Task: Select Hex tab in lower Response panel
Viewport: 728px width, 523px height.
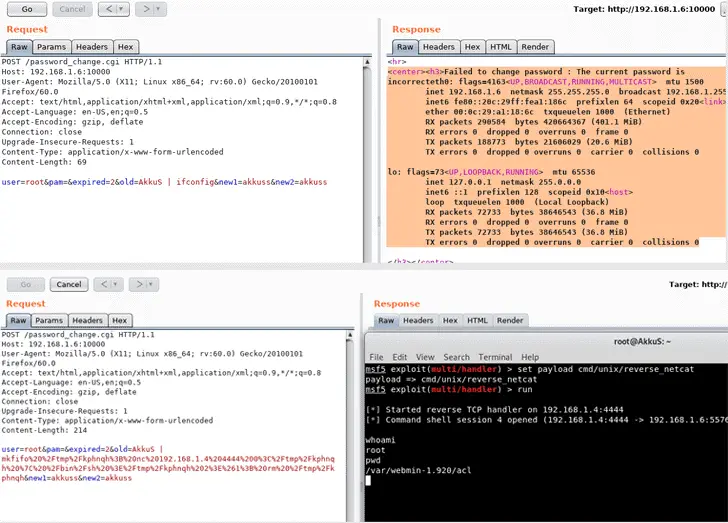Action: 450,320
